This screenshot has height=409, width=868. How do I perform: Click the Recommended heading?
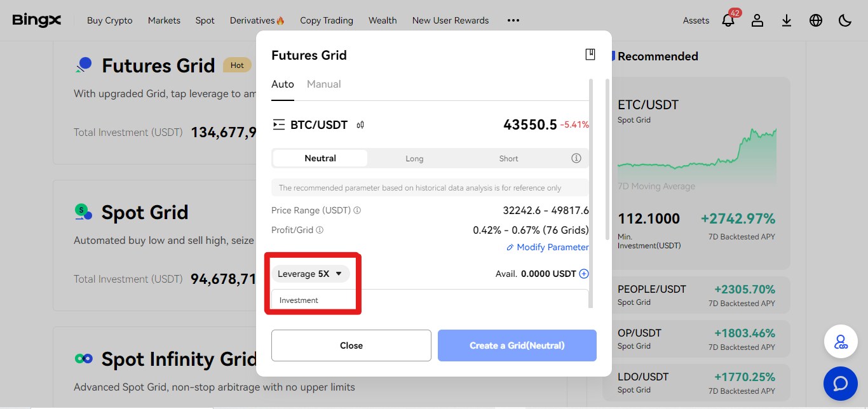(x=658, y=56)
